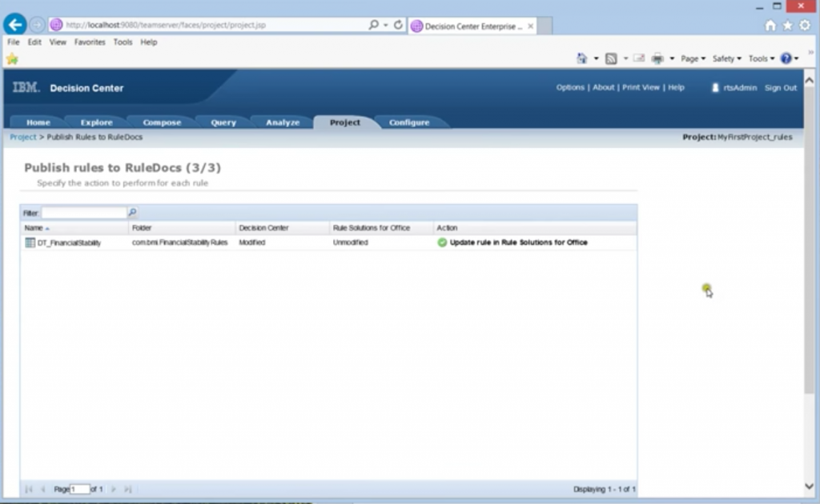Expand the RSS feeds dropdown arrow

625,58
